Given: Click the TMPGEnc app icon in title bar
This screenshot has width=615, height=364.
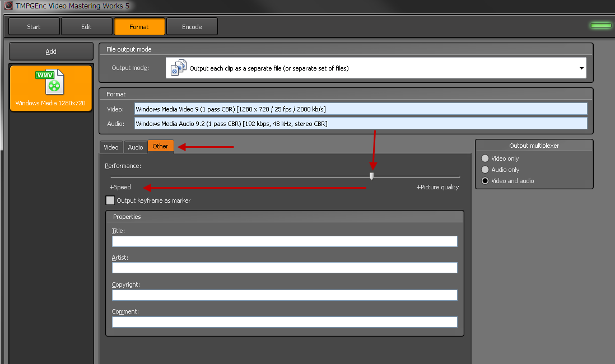Looking at the screenshot, I should point(8,6).
